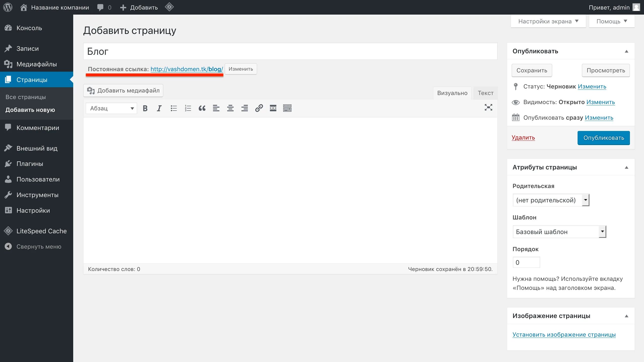Click Изменить button next to permalink
Screen dimensions: 644x362
click(x=241, y=69)
